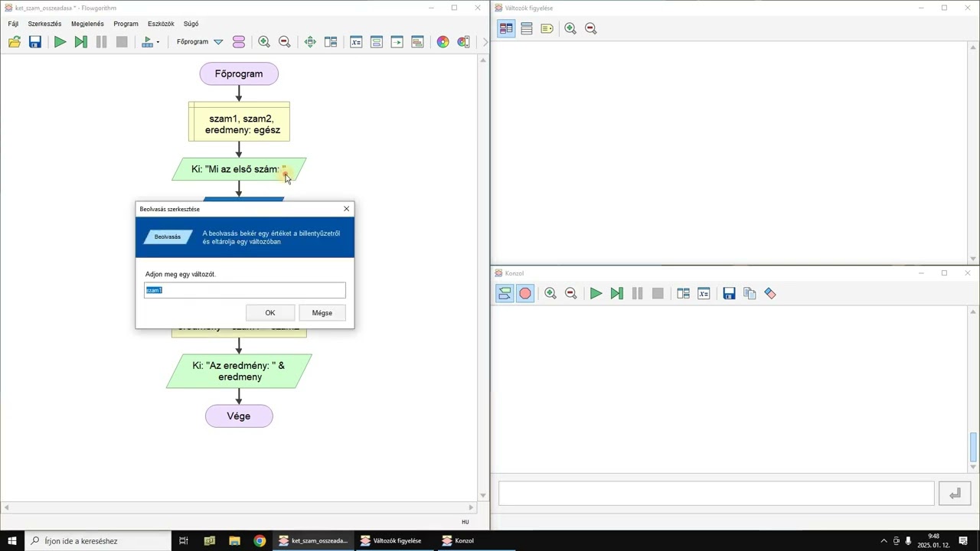Toggle the red octagon button in Konzol
This screenshot has width=980, height=551.
click(x=525, y=293)
